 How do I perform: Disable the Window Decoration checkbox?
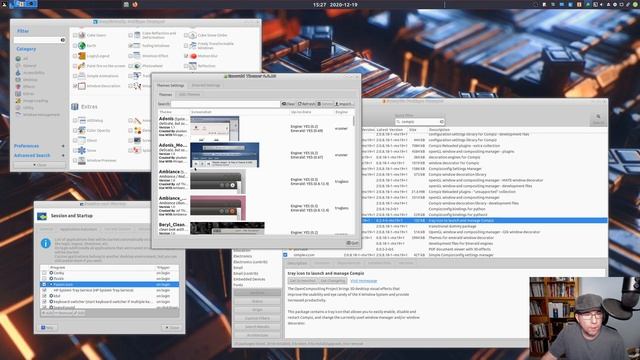pyautogui.click(x=75, y=86)
